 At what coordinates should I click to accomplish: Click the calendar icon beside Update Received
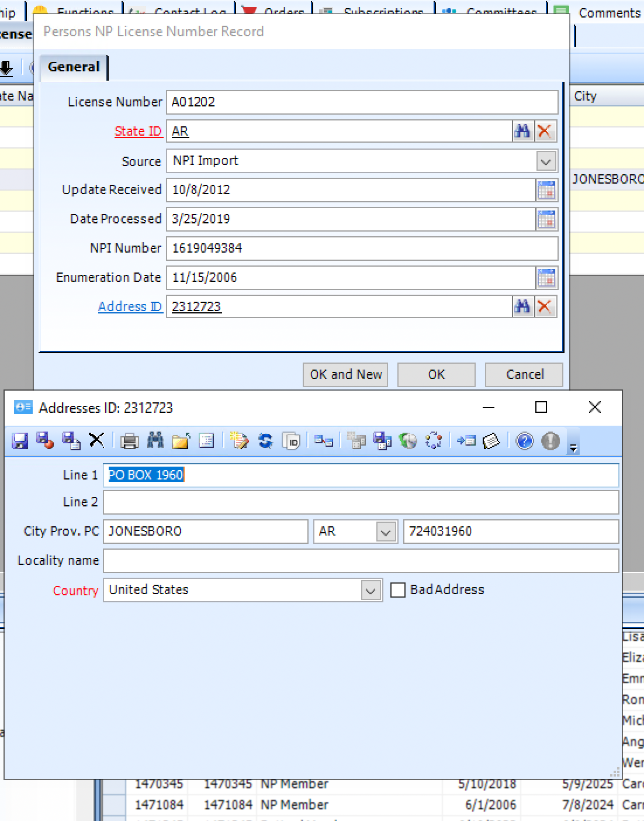click(547, 189)
